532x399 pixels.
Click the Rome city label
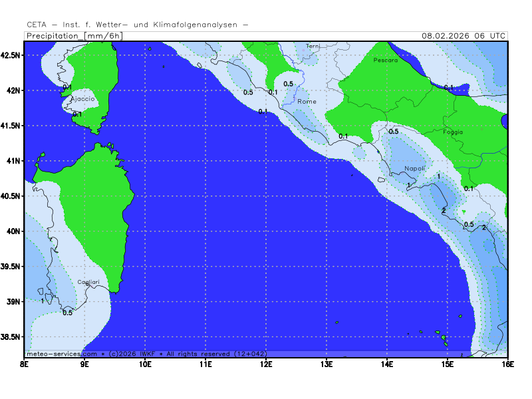pyautogui.click(x=307, y=102)
